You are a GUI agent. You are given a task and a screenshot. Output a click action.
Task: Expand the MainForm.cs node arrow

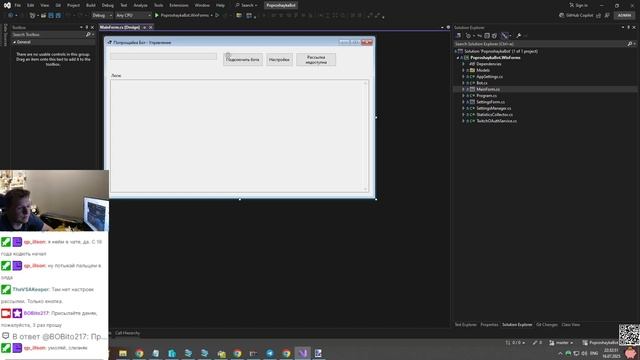pos(463,89)
